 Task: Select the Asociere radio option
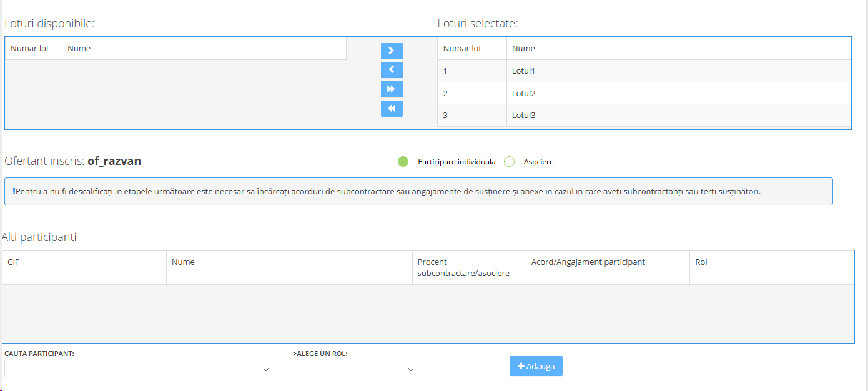(509, 162)
